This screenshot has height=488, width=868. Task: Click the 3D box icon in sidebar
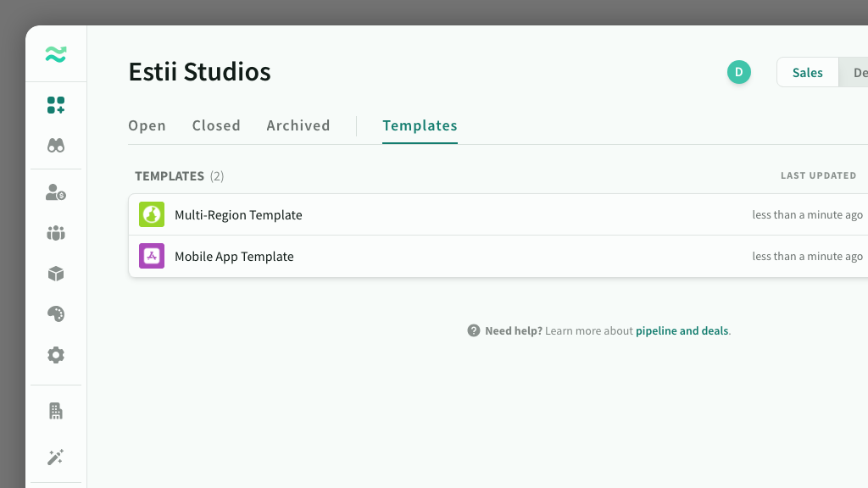tap(56, 274)
